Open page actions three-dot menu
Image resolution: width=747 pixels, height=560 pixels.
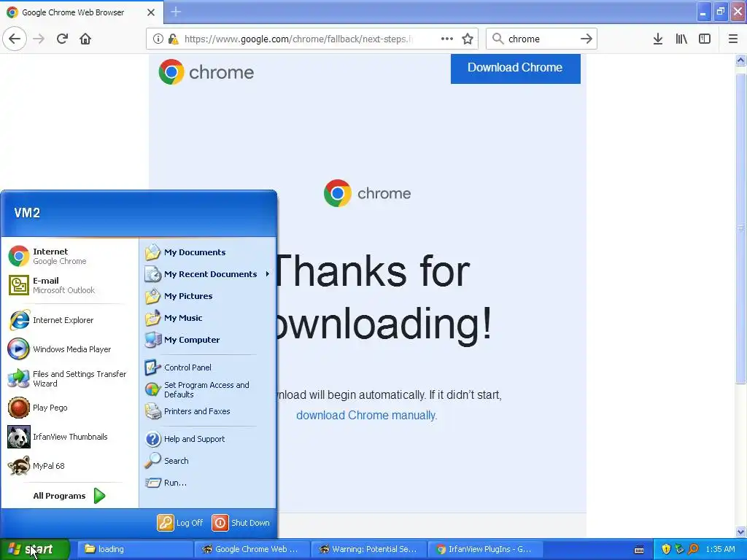coord(447,39)
